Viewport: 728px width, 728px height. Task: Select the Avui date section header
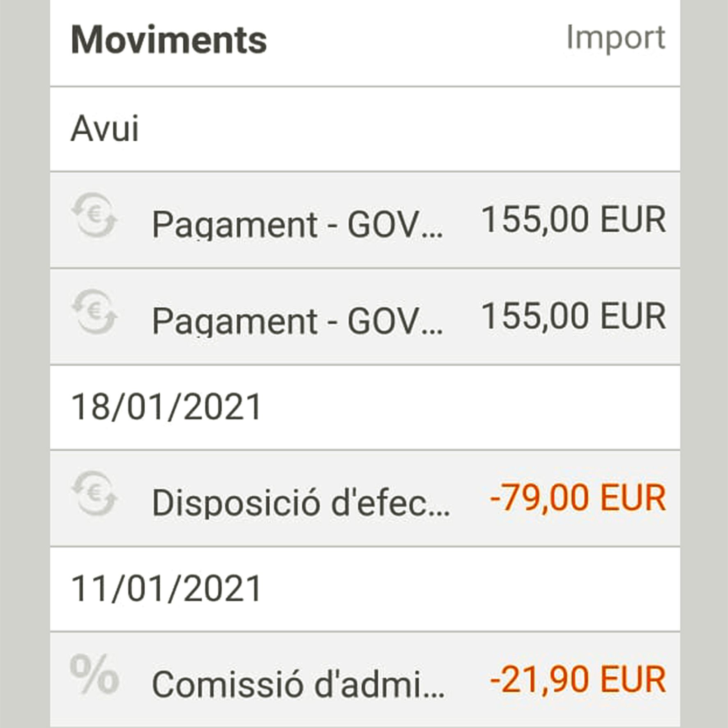point(365,129)
